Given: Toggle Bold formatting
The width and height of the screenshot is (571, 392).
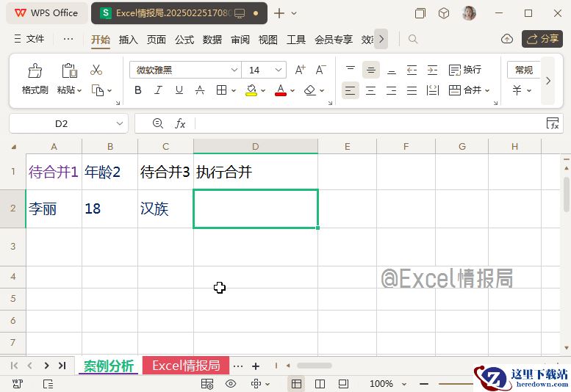Looking at the screenshot, I should point(138,90).
